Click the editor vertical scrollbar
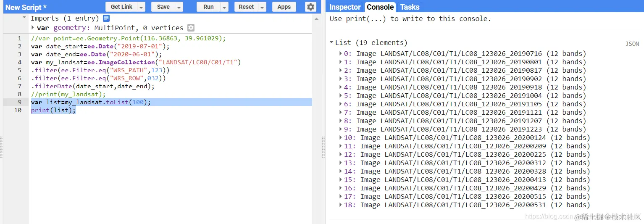Screen dimensions: 644x224 click(x=317, y=119)
